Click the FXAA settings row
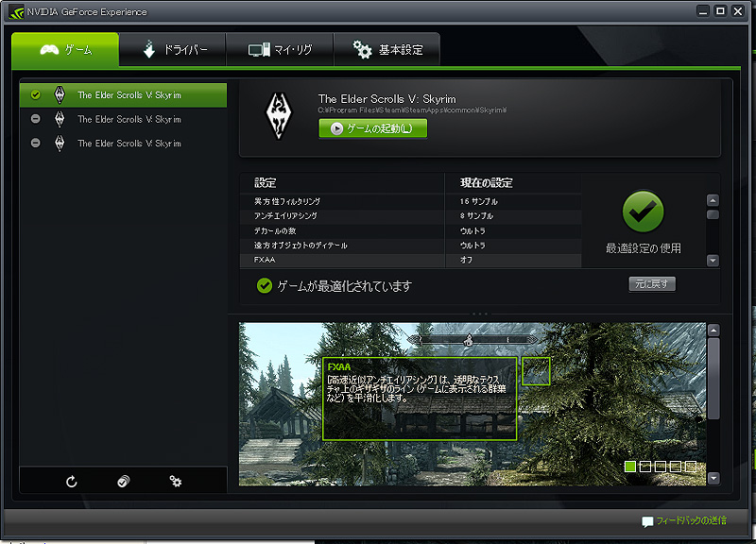The width and height of the screenshot is (756, 544). click(x=410, y=260)
